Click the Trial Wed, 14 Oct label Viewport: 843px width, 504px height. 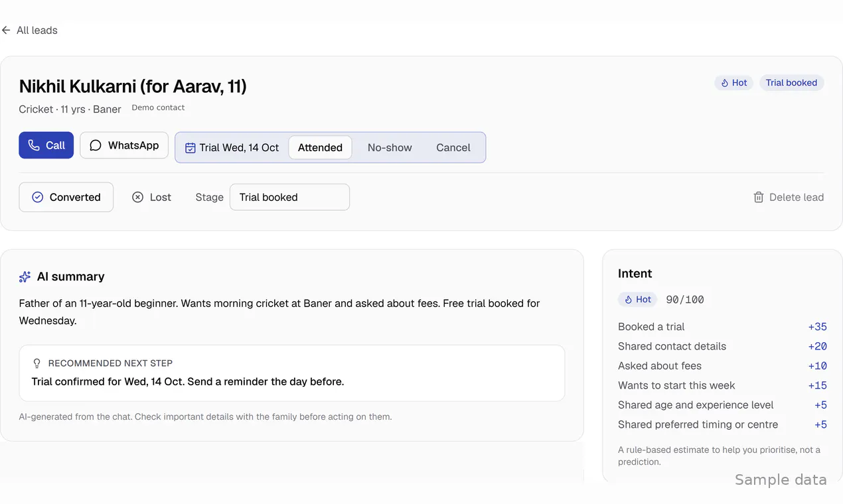coord(239,148)
